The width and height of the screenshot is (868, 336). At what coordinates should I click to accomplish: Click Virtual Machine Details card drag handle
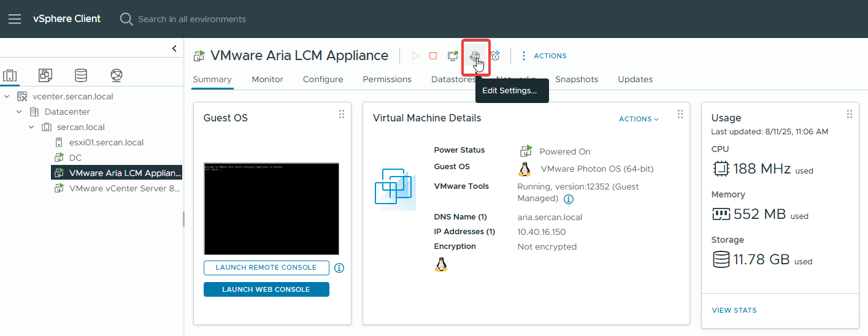680,114
